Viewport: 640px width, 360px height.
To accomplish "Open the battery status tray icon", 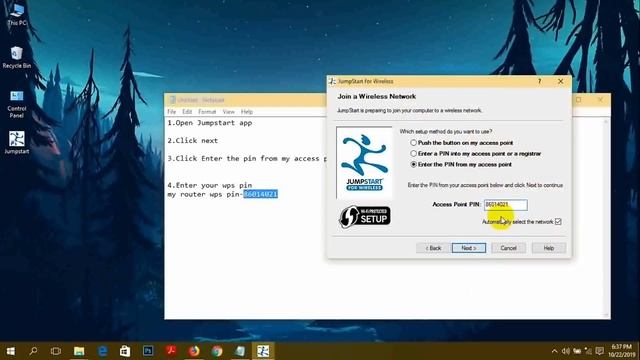I will click(x=577, y=351).
